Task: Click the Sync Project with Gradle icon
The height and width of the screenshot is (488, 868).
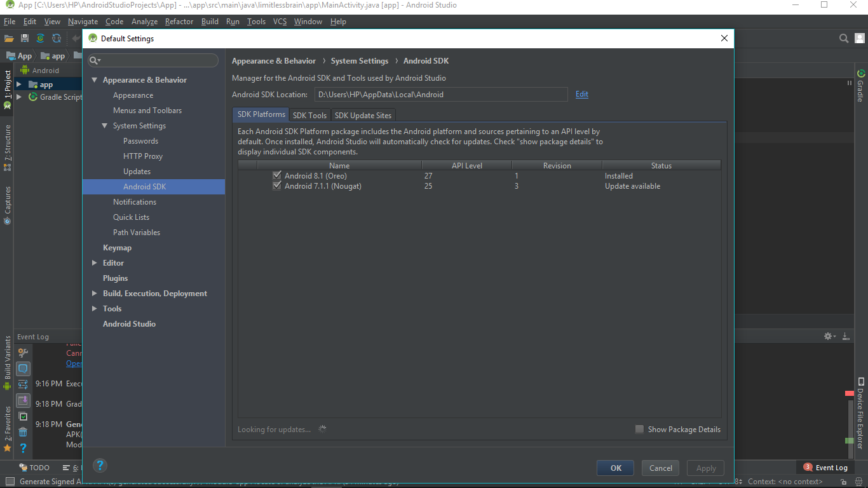Action: coord(41,38)
